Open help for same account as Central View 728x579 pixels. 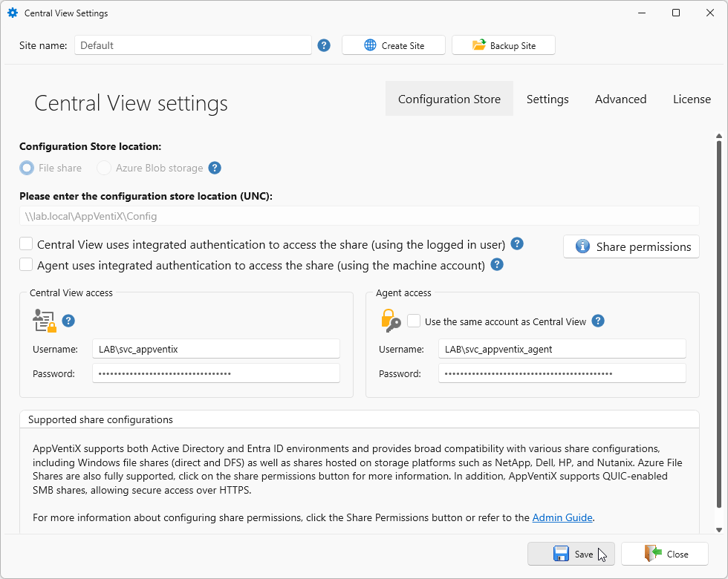598,321
